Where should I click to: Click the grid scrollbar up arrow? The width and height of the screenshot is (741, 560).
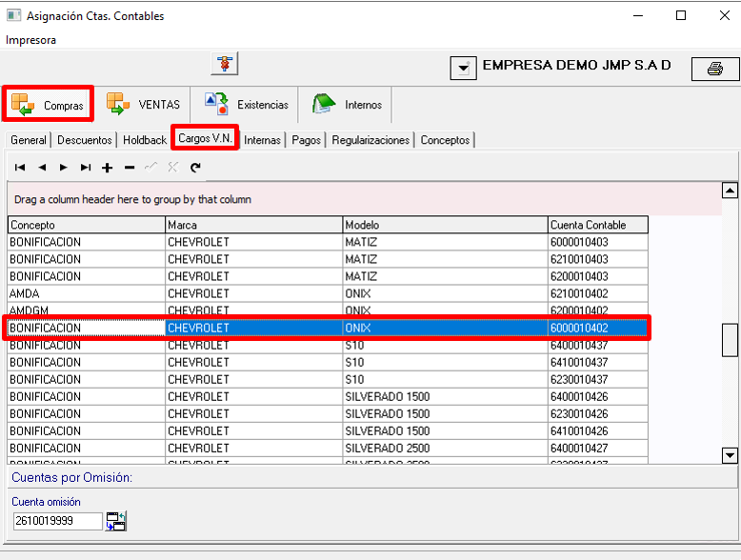730,190
